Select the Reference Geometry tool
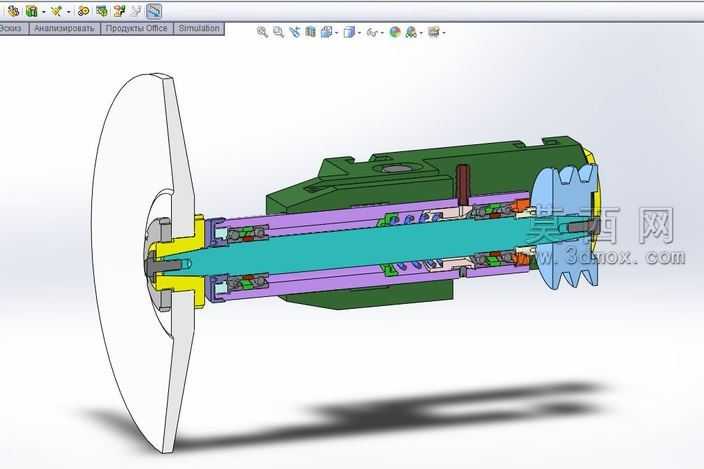704x469 pixels. [x=56, y=11]
